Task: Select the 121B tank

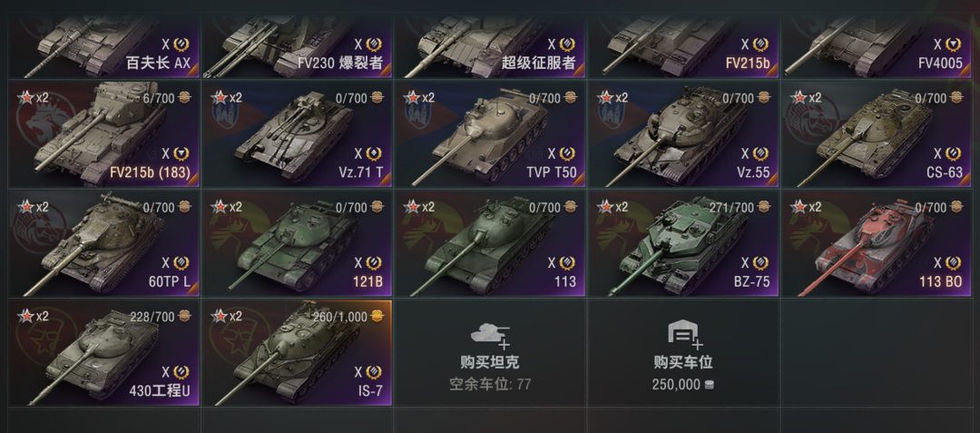Action: click(x=297, y=243)
